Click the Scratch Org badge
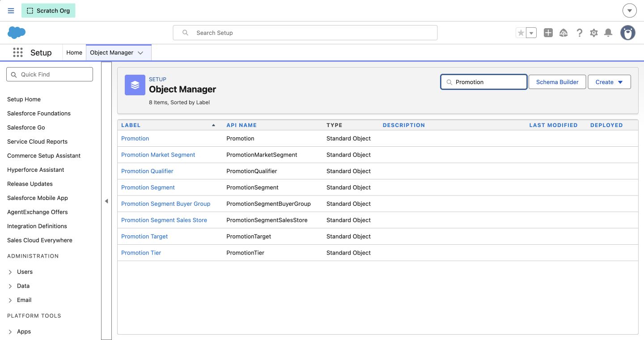The image size is (644, 340). click(x=48, y=11)
